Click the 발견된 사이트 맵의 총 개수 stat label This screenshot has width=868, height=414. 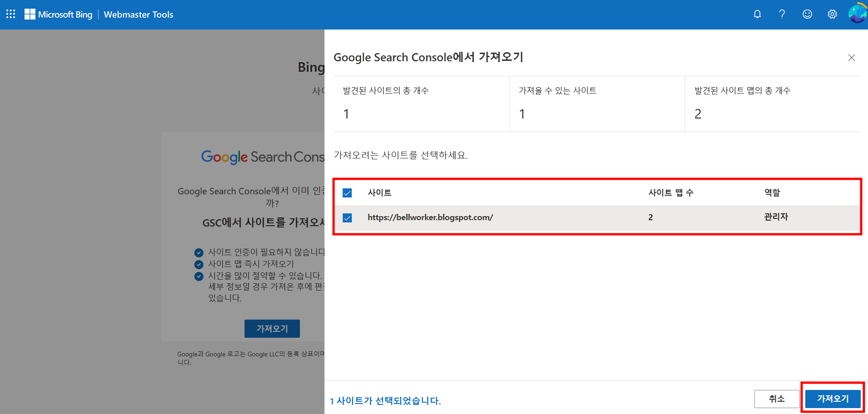coord(743,90)
